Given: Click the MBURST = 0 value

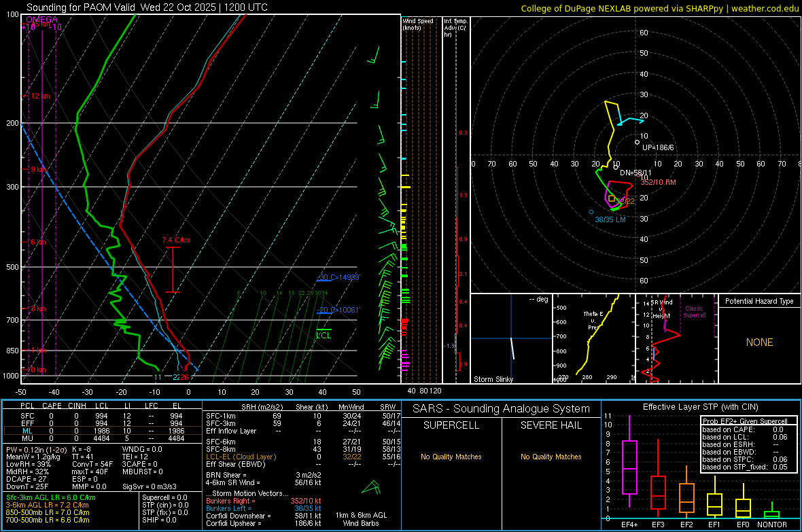Looking at the screenshot, I should tap(143, 472).
